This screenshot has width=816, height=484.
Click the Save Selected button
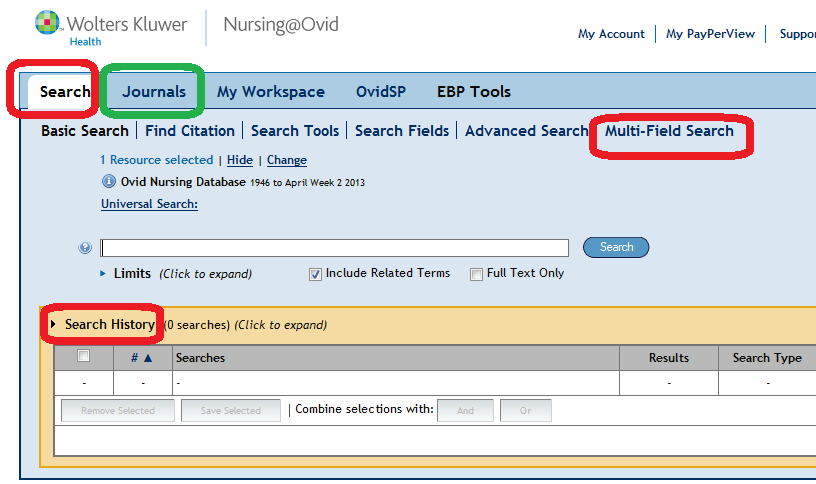[231, 411]
